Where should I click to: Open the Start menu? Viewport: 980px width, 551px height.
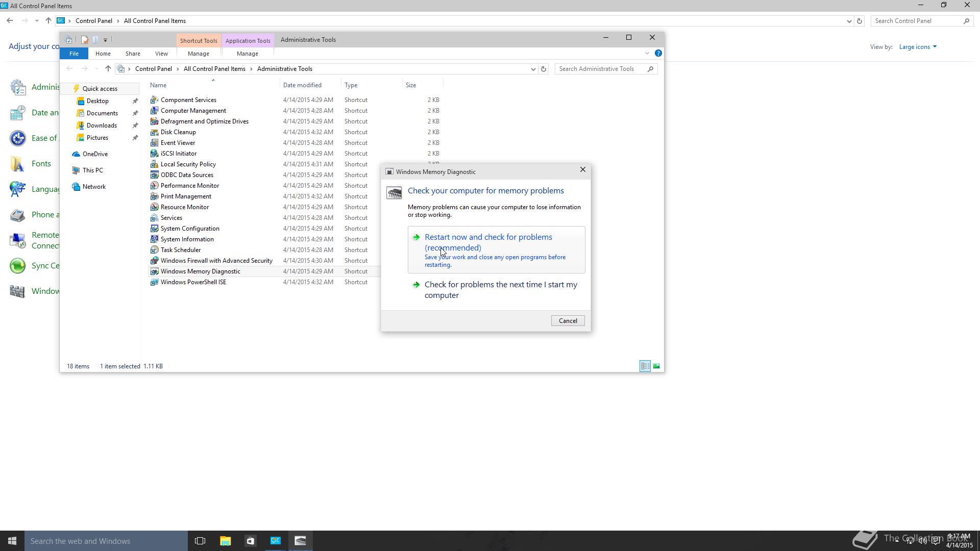(12, 541)
